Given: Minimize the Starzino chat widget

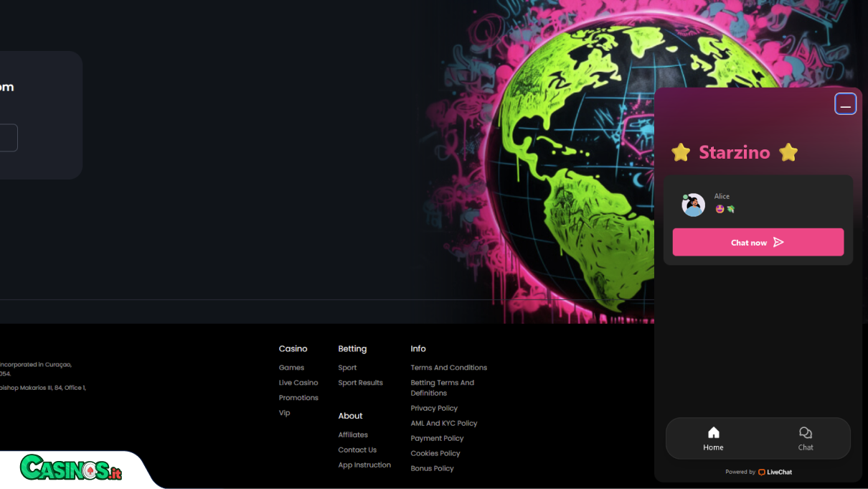Looking at the screenshot, I should coord(845,104).
